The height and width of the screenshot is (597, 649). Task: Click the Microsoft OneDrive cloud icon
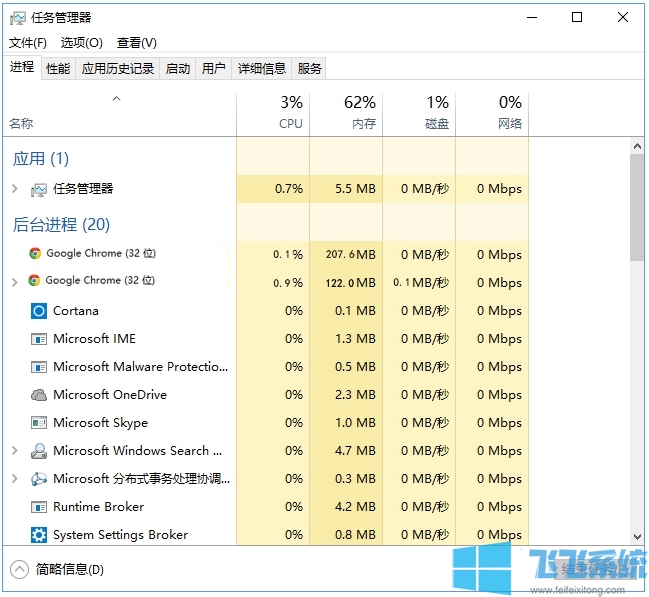coord(39,395)
